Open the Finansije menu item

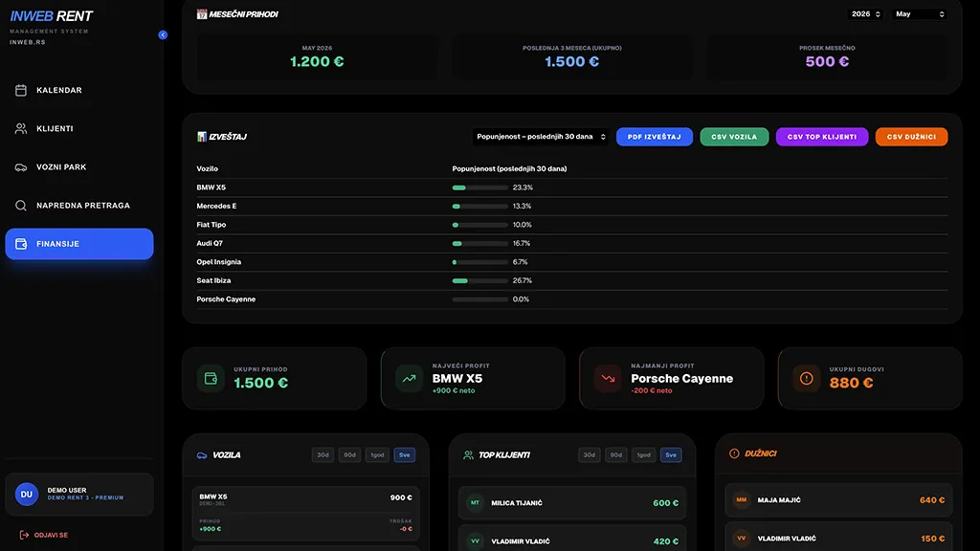pyautogui.click(x=79, y=244)
